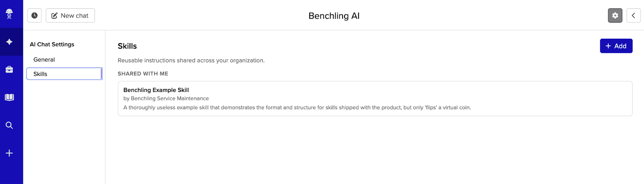Open the Benchling Example Skill title
Viewport: 644px width, 184px height.
point(156,90)
